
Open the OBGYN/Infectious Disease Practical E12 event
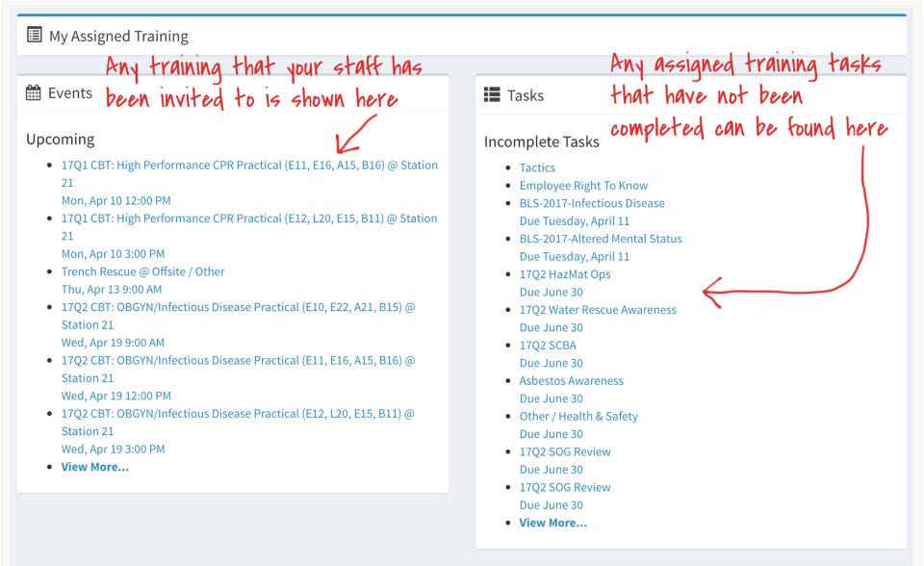[235, 413]
